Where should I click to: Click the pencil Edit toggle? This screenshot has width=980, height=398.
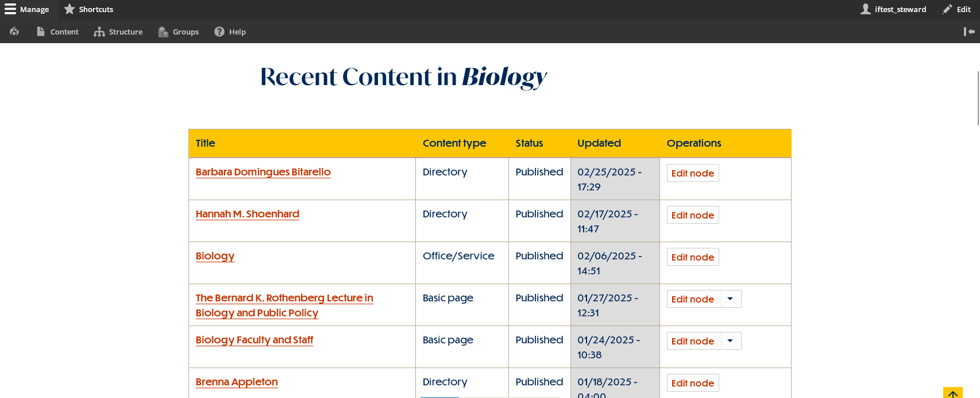[956, 9]
